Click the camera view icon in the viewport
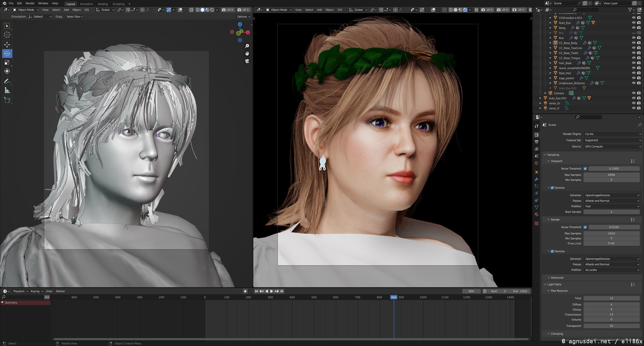This screenshot has height=346, width=644. pyautogui.click(x=247, y=61)
